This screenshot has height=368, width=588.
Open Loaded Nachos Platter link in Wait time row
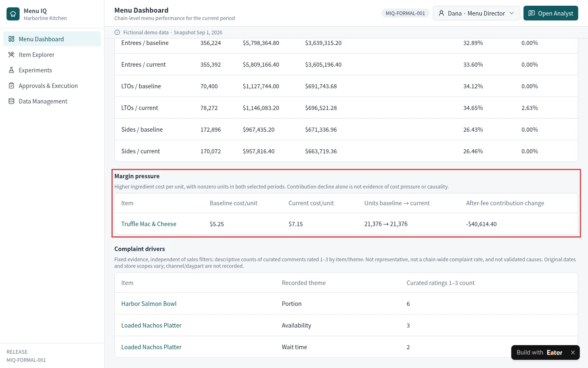tap(151, 347)
